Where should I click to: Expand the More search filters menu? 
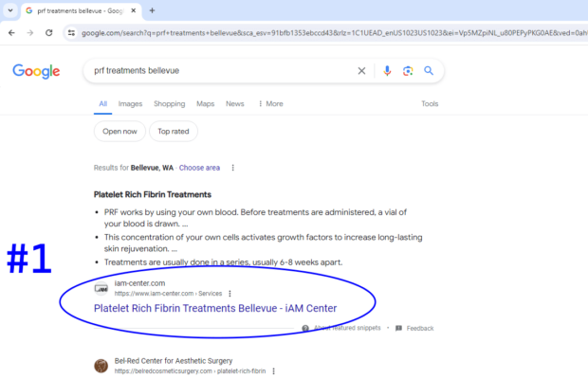270,103
